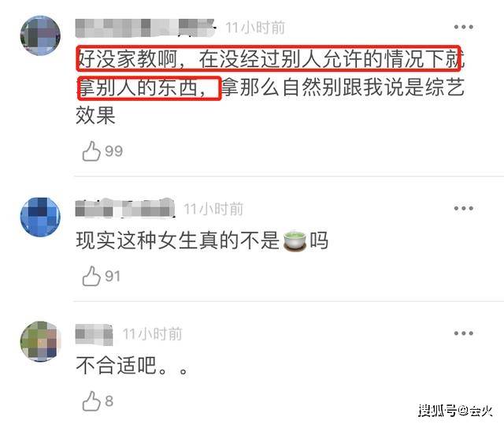Like the comment with 8 likes
This screenshot has height=424, width=504.
(91, 401)
